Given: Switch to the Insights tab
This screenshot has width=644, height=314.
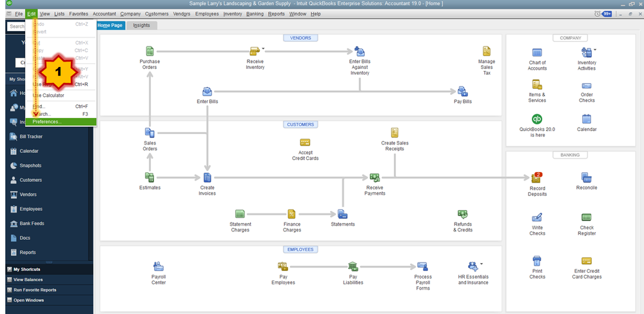Looking at the screenshot, I should (142, 25).
